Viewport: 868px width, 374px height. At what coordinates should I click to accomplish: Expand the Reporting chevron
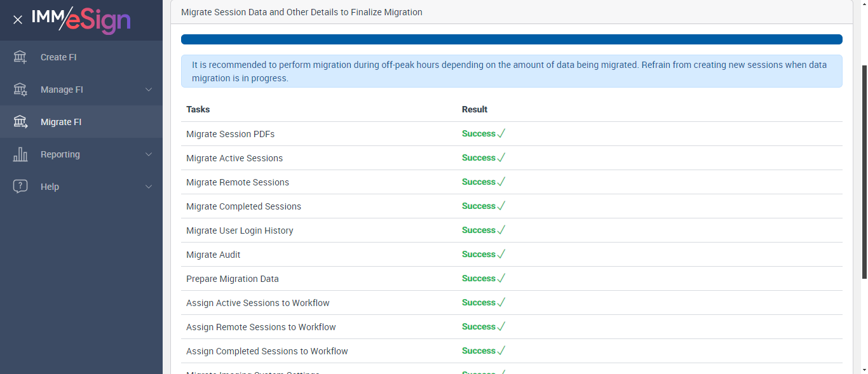(149, 154)
